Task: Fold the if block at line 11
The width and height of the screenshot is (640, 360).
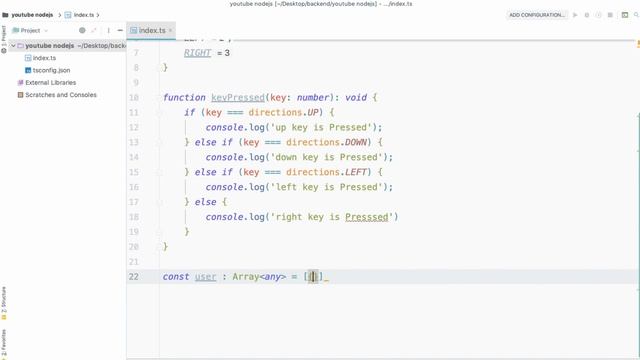Action: click(x=160, y=113)
